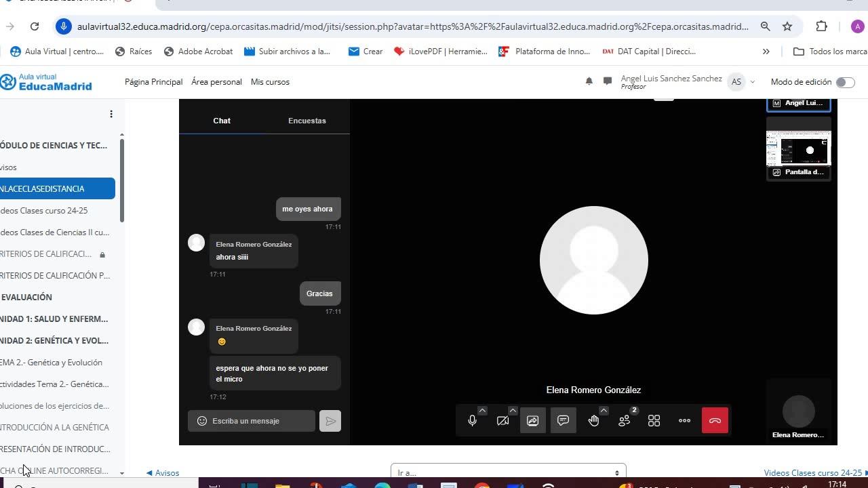Turn on the camera in the toolbar
Image resolution: width=868 pixels, height=488 pixels.
pos(502,421)
